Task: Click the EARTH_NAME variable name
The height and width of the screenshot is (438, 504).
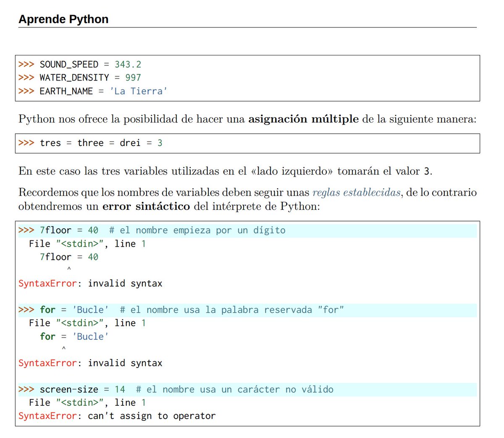Action: (x=66, y=91)
